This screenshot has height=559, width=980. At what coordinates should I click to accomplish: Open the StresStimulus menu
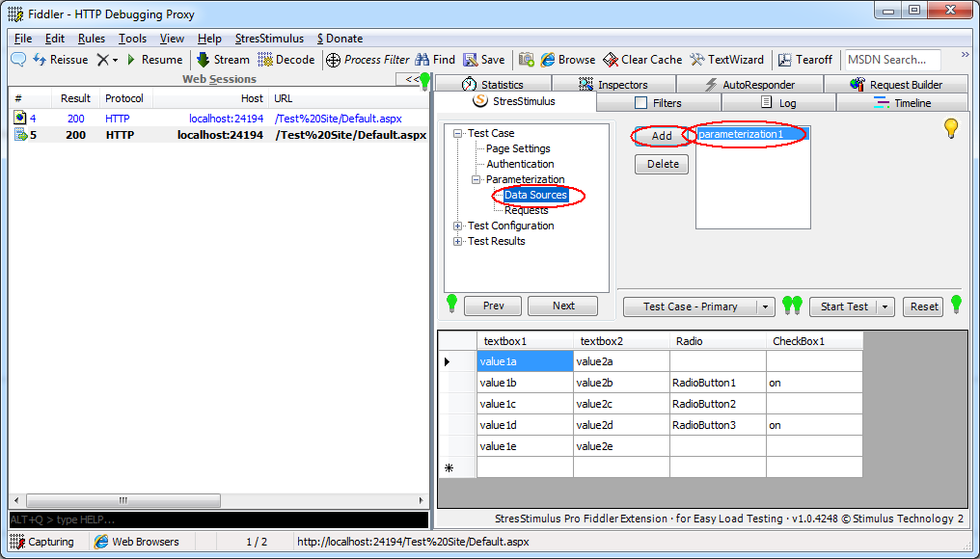269,39
